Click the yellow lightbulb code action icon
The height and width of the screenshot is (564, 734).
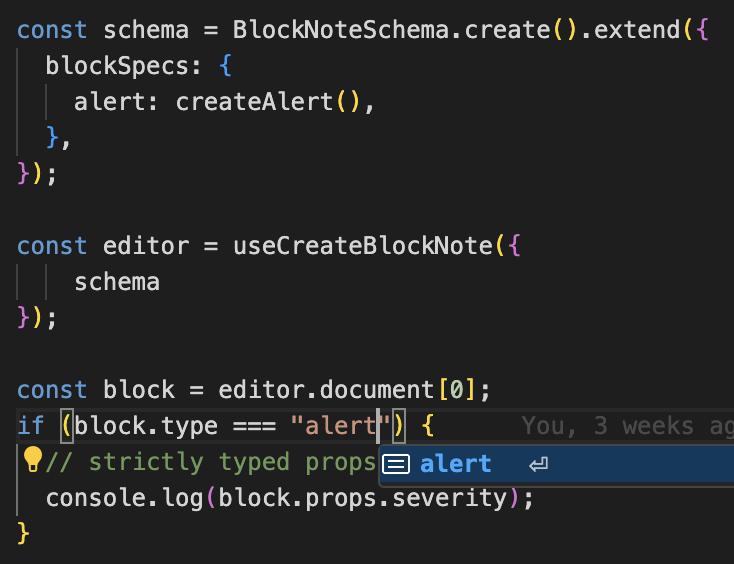pos(32,460)
